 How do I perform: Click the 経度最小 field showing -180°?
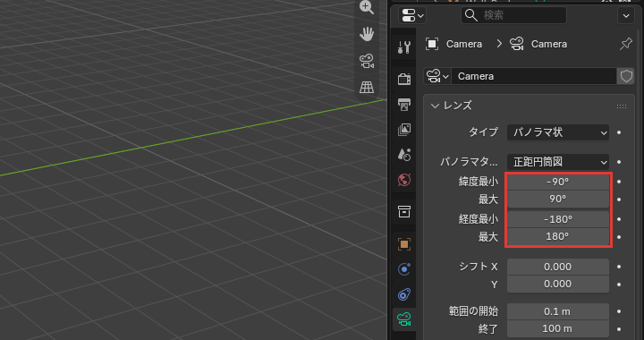(558, 219)
